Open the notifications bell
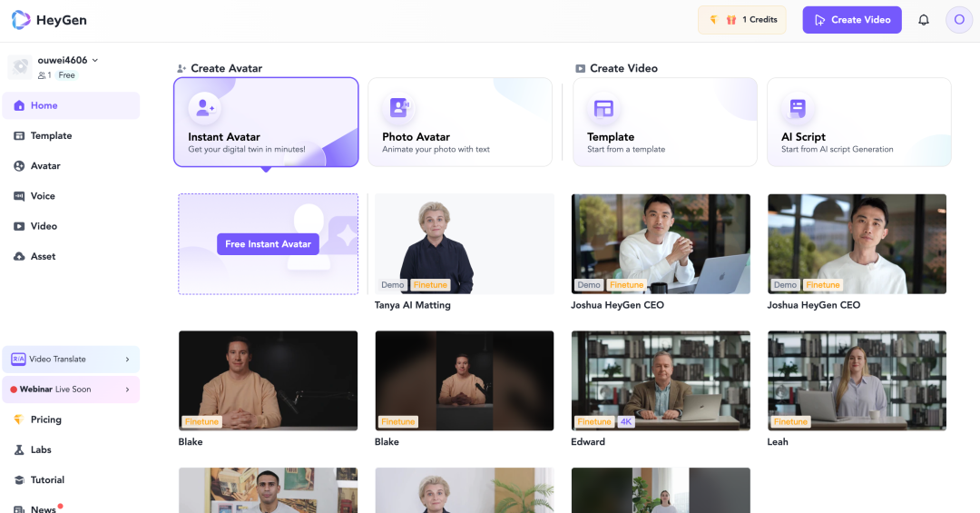This screenshot has height=513, width=980. (x=923, y=20)
